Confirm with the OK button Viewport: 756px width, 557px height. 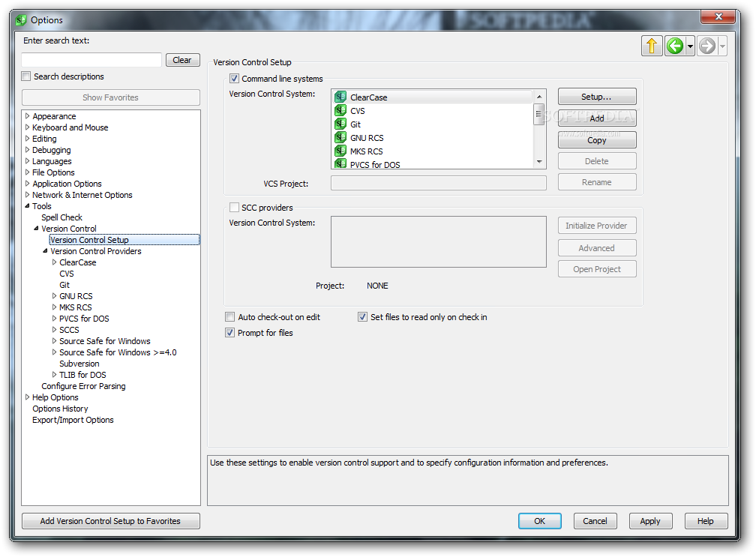(539, 521)
